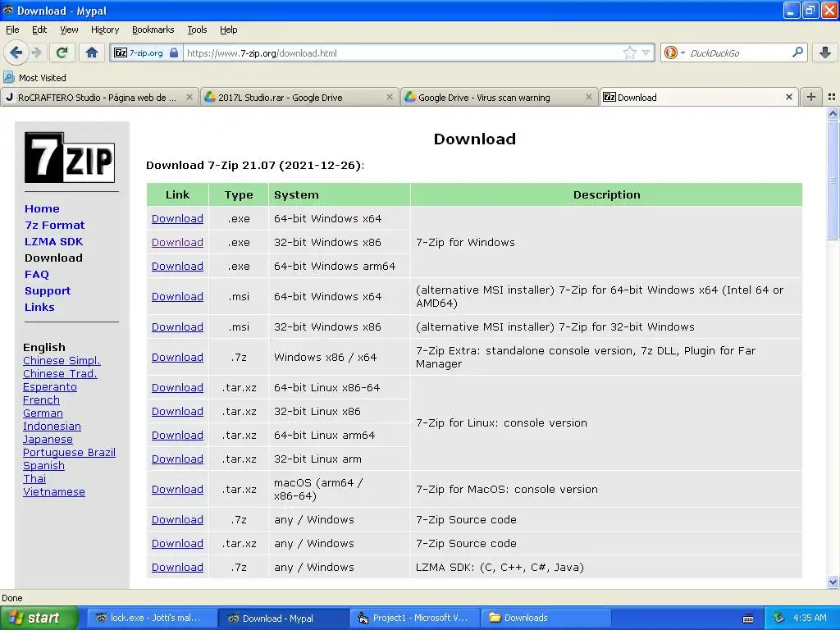Open the LZMA SDK sidebar link

(x=53, y=242)
